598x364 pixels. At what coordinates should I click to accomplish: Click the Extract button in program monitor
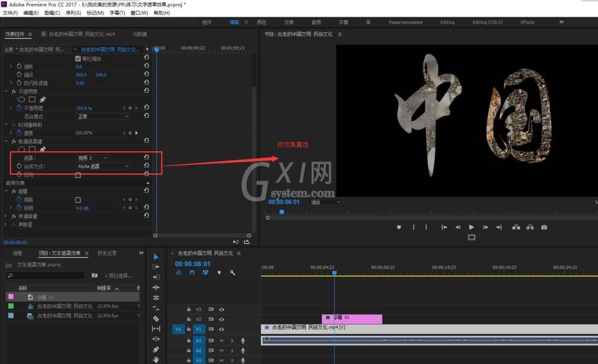click(530, 227)
